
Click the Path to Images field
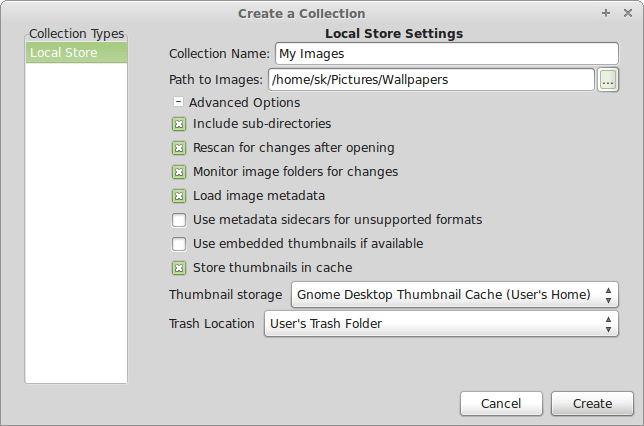(432, 80)
